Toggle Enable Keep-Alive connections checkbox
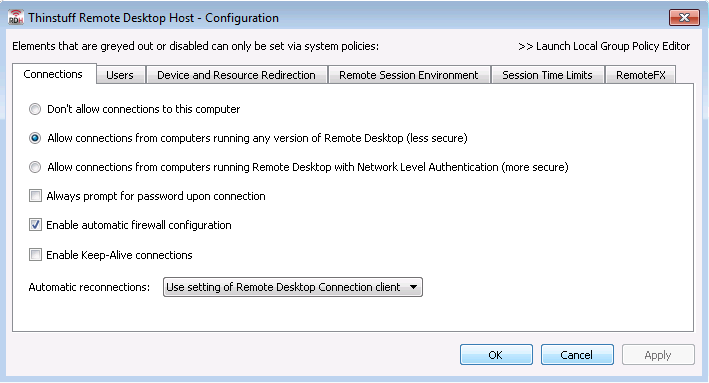Screen dimensions: 709x383 point(35,255)
